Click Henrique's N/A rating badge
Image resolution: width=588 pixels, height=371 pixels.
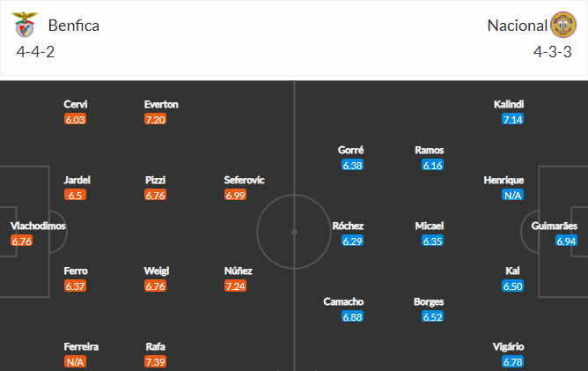tap(512, 196)
